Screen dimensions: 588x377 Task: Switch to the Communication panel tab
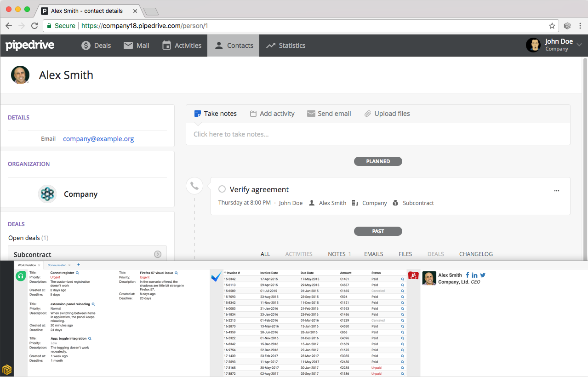coord(57,265)
